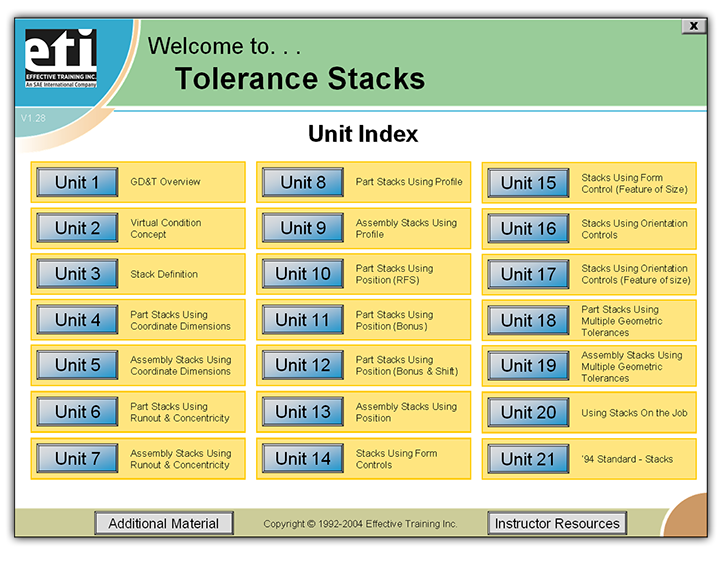Launch Unit 3 Stack Definition
The width and height of the screenshot is (723, 574).
point(77,274)
